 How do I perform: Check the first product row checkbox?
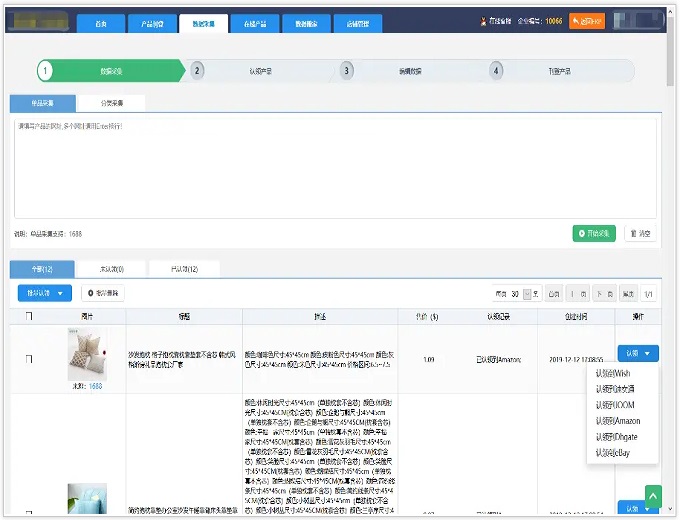click(29, 358)
